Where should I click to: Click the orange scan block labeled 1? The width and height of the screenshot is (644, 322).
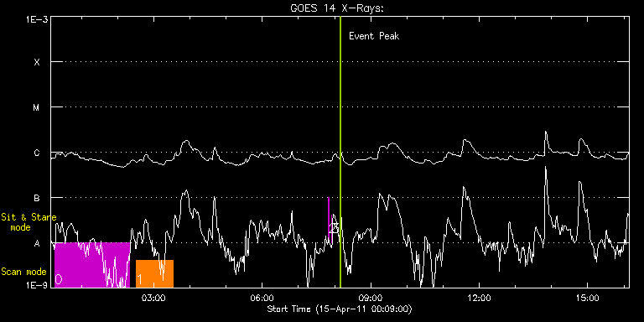pos(154,273)
